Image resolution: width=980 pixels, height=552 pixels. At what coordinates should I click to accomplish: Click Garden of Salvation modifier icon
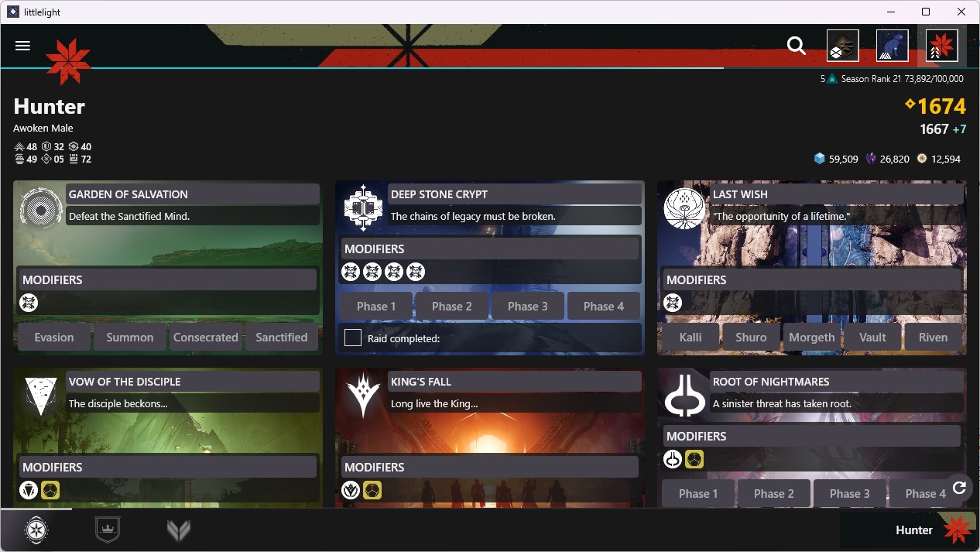click(29, 303)
